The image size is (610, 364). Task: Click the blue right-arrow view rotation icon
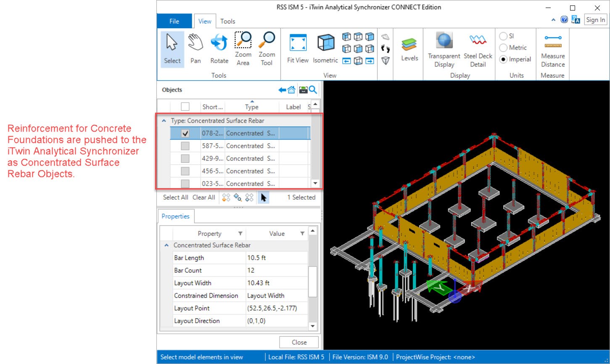click(370, 61)
